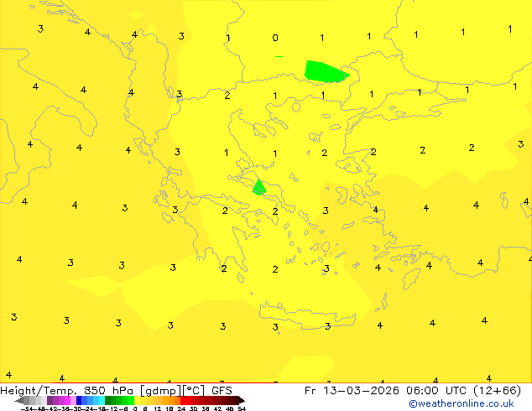Screen dimensions: 532x411
Task: Click the forecast date Fr 13-03-2026 06:00 UTC
Action: tap(387, 391)
